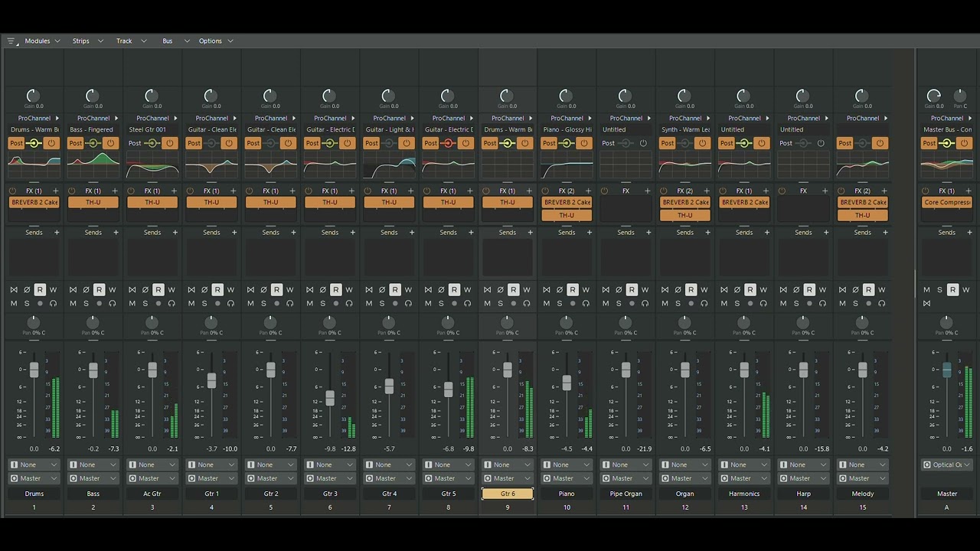Viewport: 980px width, 551px height.
Task: Toggle EQ power button on Drums strip
Action: (x=51, y=143)
